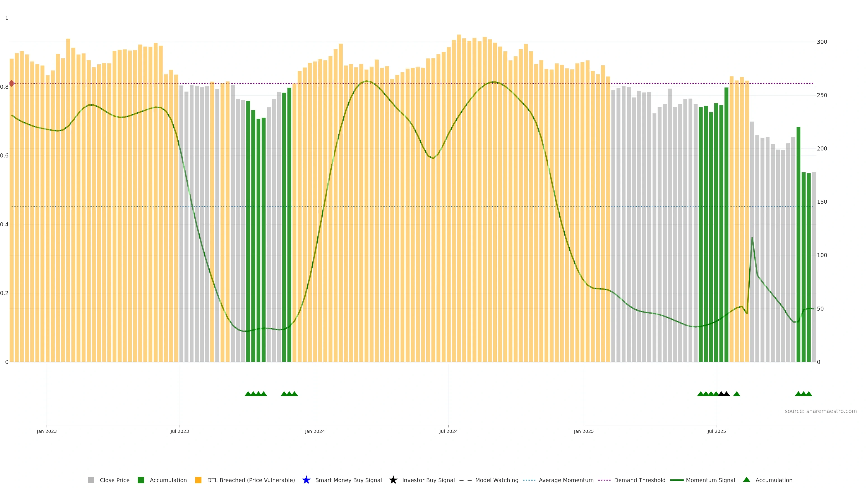Click the gray Close Price legend swatch
The height and width of the screenshot is (488, 868).
(91, 480)
